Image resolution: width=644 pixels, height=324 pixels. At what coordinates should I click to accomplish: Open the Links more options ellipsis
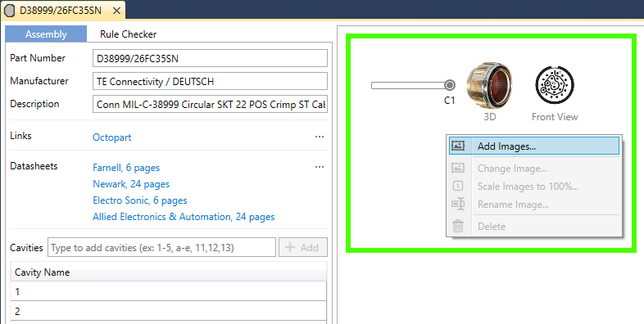coord(319,137)
